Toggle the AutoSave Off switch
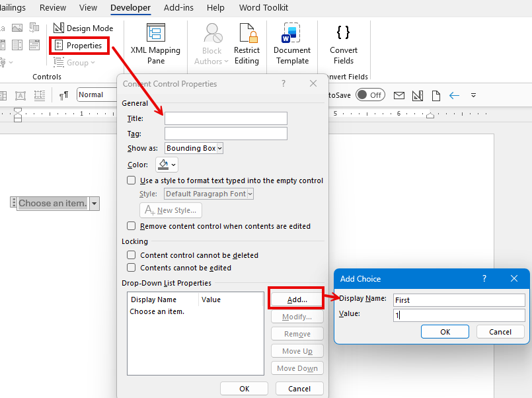 coord(371,95)
